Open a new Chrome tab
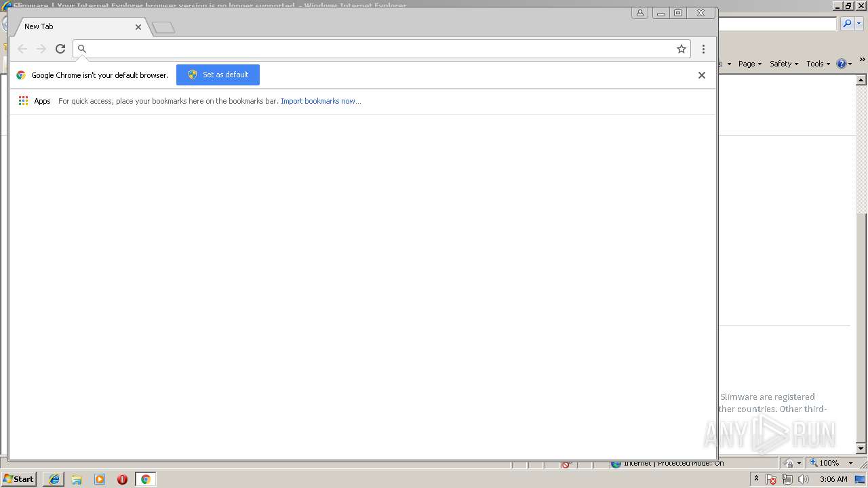Image resolution: width=868 pixels, height=488 pixels. point(163,28)
